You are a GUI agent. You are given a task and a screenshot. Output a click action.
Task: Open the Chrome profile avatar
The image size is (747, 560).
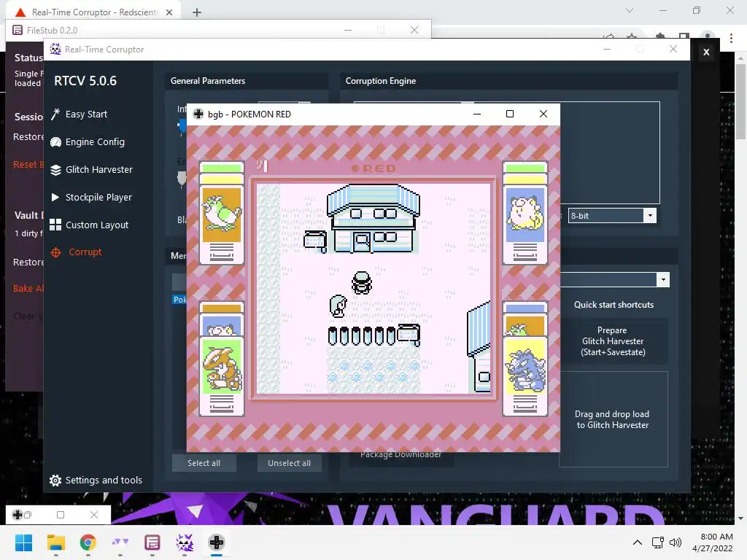pyautogui.click(x=708, y=36)
